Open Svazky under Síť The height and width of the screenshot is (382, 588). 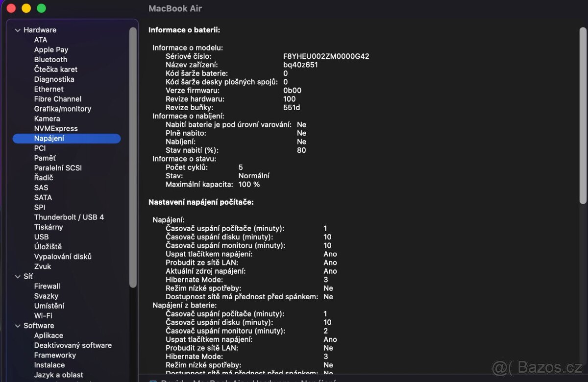(46, 296)
